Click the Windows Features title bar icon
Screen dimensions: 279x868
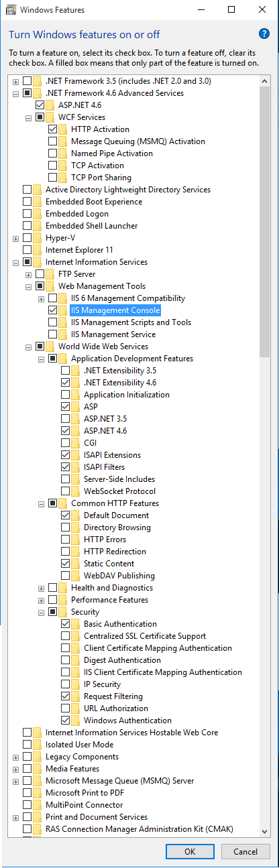coord(11,10)
